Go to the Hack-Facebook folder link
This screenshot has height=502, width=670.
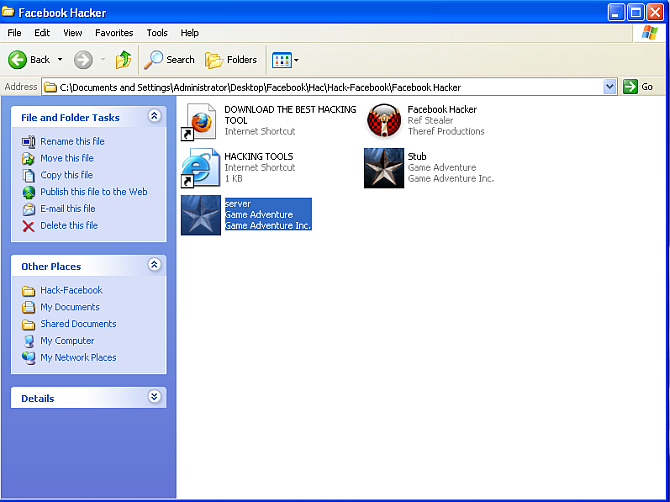click(x=71, y=290)
